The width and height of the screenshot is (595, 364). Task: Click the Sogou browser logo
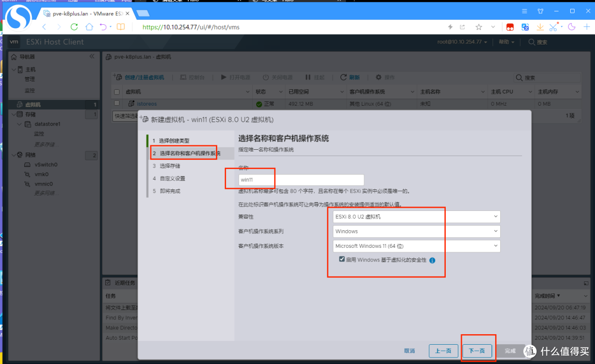(x=18, y=17)
